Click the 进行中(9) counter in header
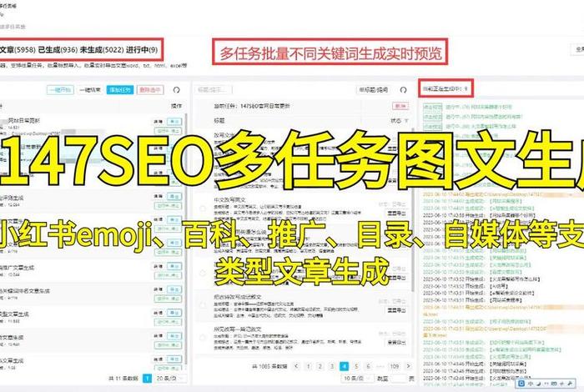The width and height of the screenshot is (584, 392). pyautogui.click(x=142, y=49)
